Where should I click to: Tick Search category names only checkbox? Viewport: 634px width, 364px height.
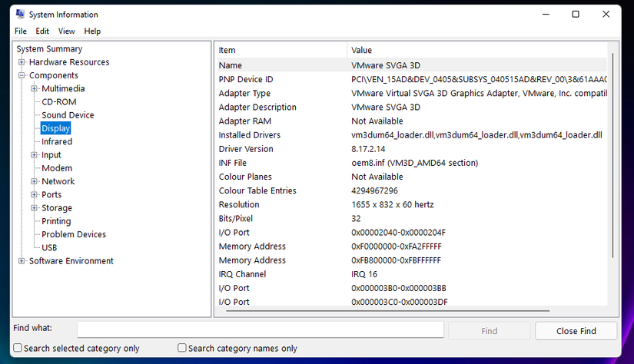click(182, 348)
